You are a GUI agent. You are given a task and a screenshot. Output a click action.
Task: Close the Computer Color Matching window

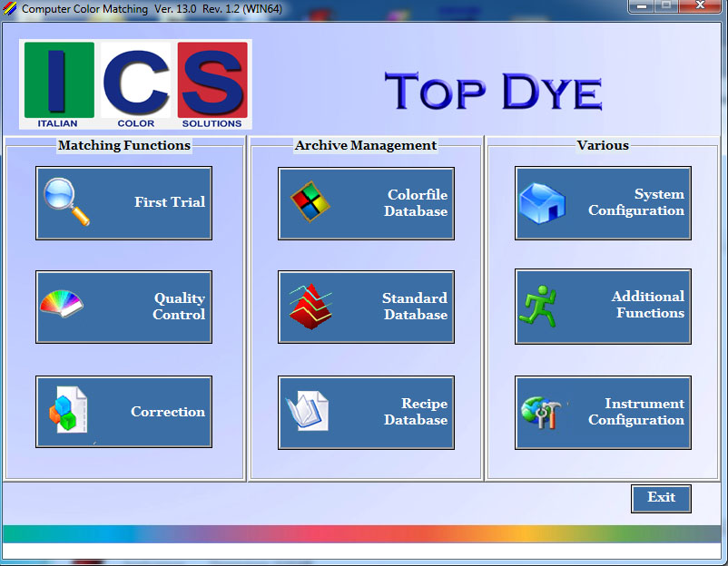coord(700,6)
